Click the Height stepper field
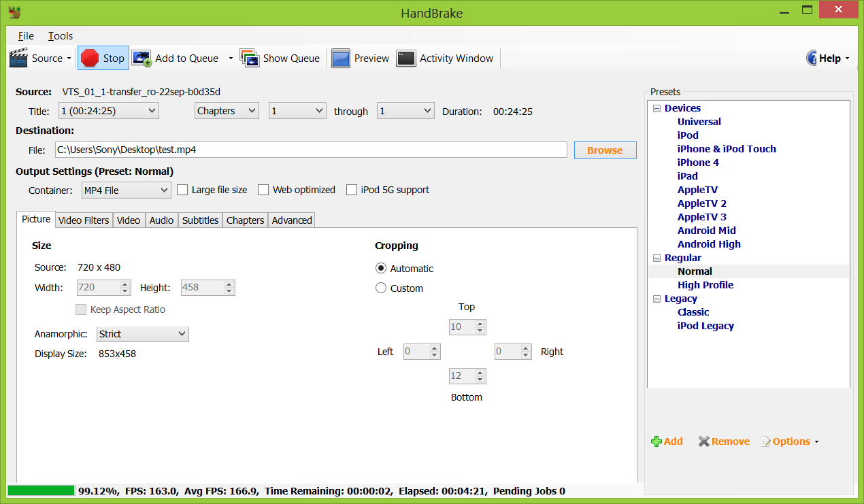 pyautogui.click(x=207, y=288)
